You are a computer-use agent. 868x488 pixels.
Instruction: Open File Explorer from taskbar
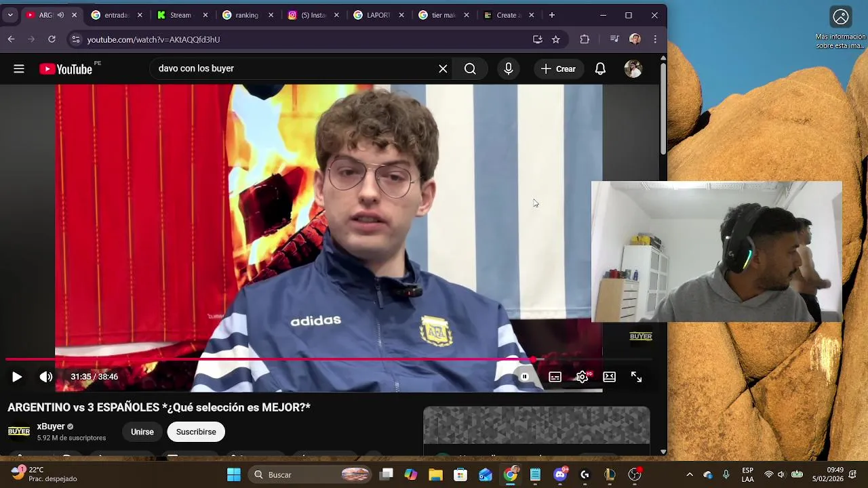pyautogui.click(x=435, y=474)
